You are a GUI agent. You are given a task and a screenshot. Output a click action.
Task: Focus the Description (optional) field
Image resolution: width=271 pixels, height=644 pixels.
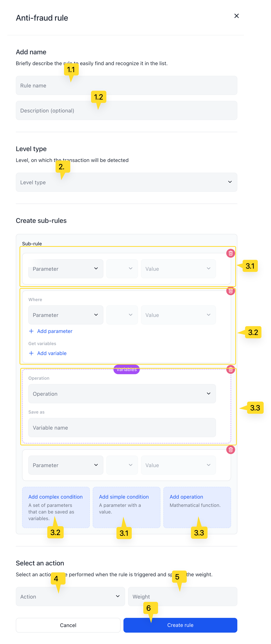[127, 110]
